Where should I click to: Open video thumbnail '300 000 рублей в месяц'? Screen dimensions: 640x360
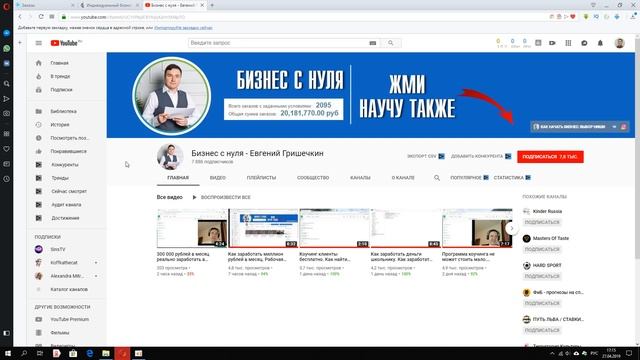[192, 228]
